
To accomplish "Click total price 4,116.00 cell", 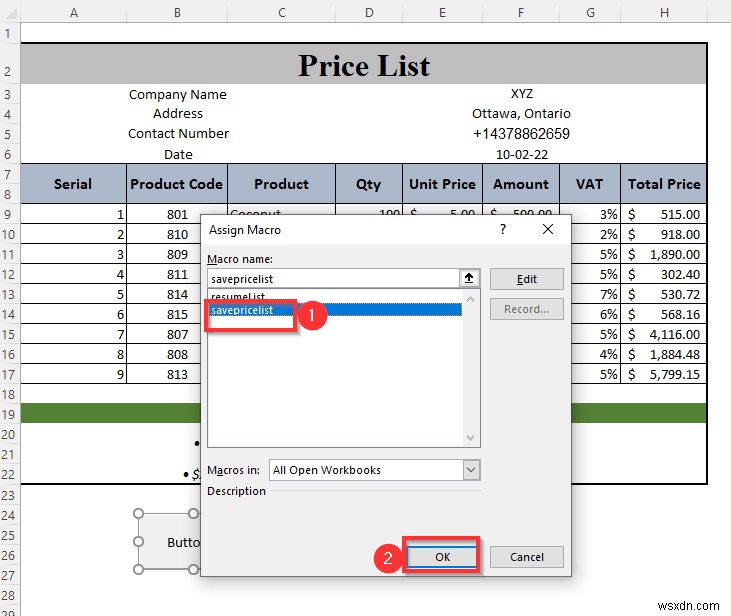I will point(664,334).
